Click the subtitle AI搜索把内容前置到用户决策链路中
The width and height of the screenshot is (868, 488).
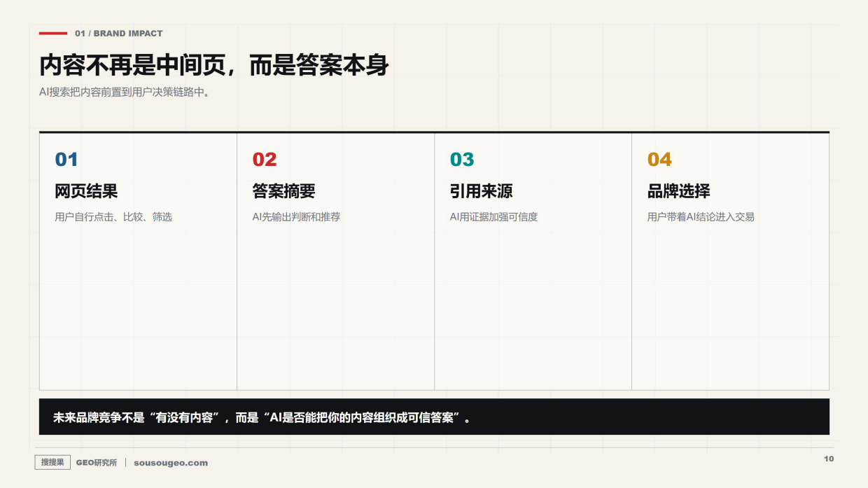click(125, 92)
